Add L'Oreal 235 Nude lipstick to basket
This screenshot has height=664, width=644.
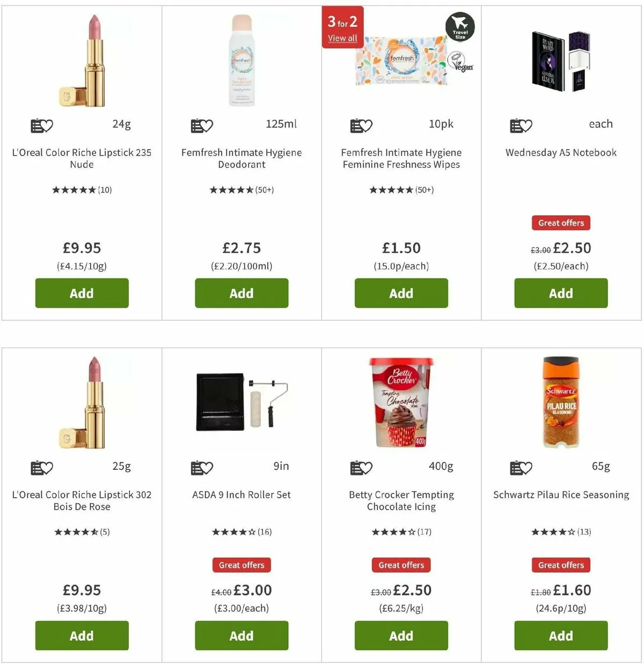[x=82, y=293]
